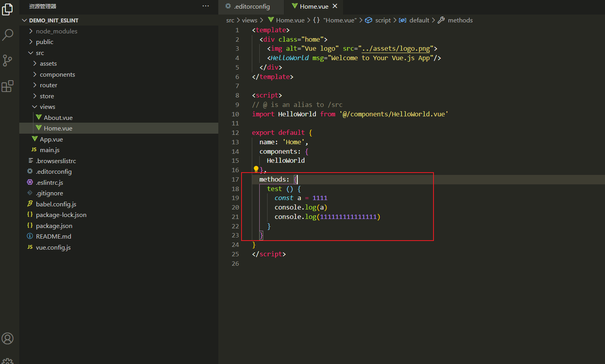
Task: Click line number 17 in gutter
Action: [235, 179]
